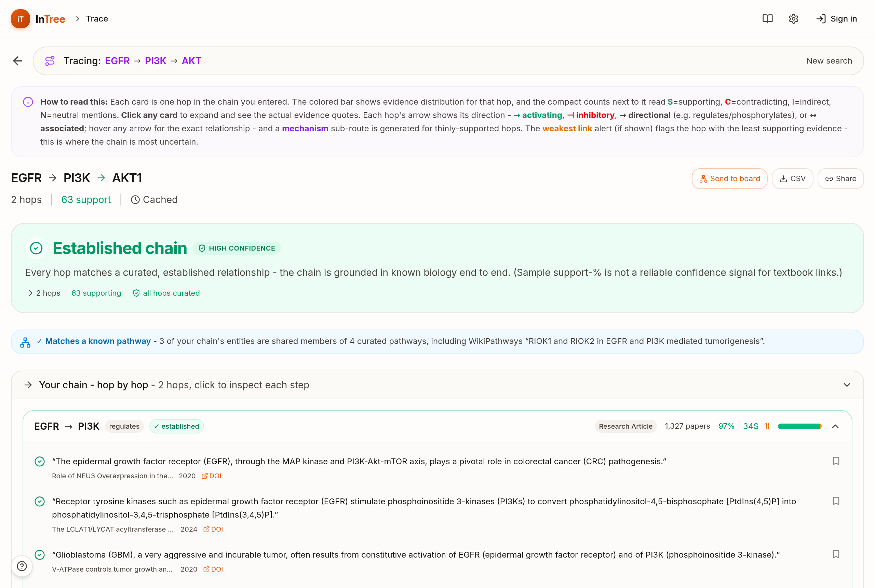Open DOI link for Role of NEU3 paper
The image size is (875, 588).
click(x=212, y=476)
